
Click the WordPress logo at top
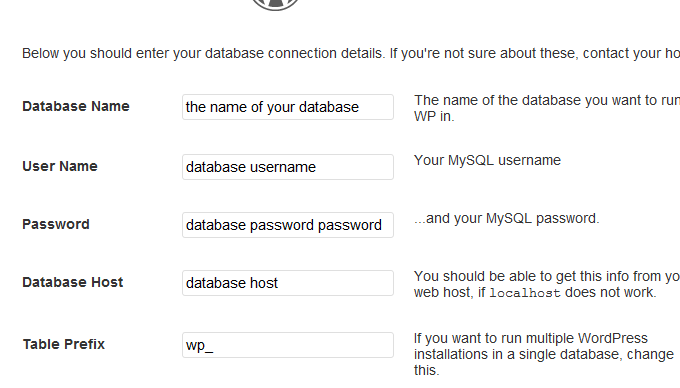275,4
